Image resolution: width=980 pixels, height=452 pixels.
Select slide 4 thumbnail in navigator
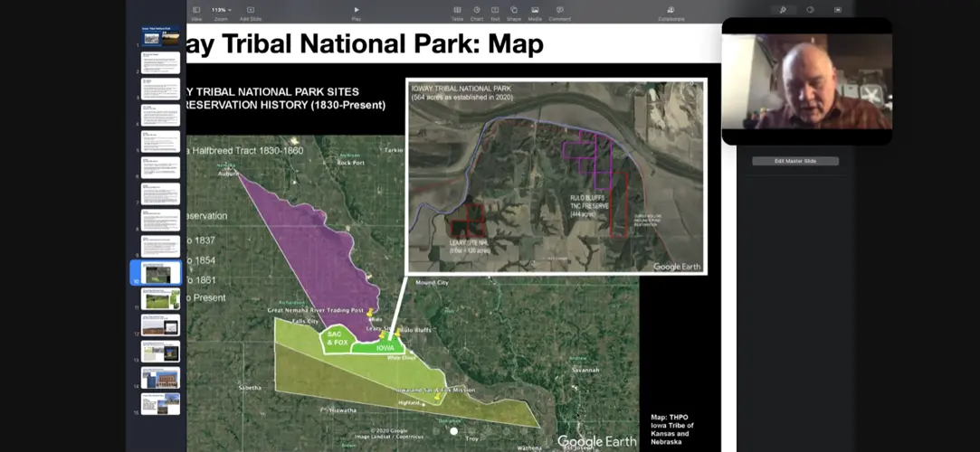point(161,115)
